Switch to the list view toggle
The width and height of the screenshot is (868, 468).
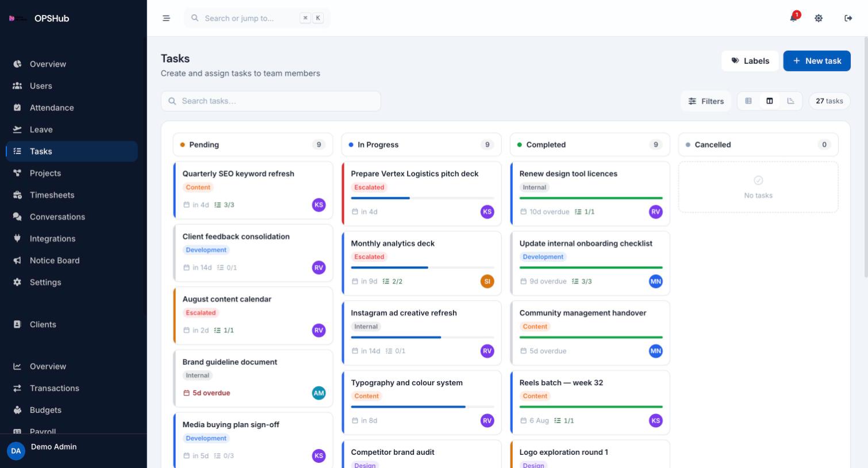pyautogui.click(x=748, y=101)
